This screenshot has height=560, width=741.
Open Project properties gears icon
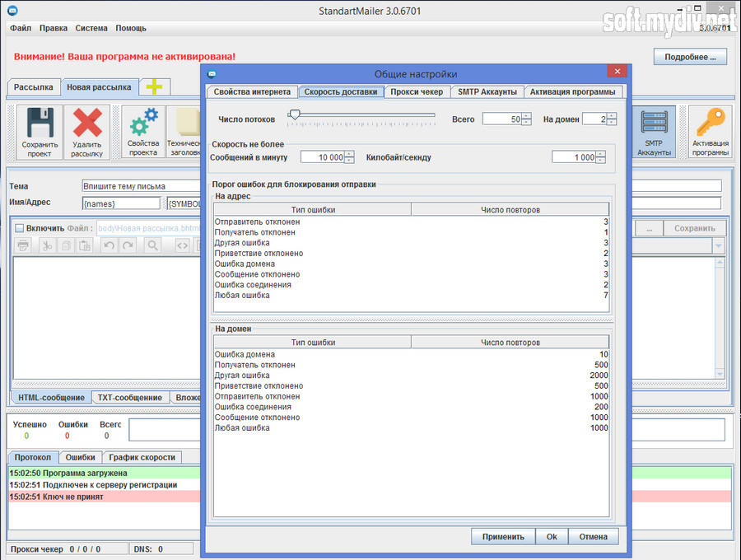(x=143, y=132)
